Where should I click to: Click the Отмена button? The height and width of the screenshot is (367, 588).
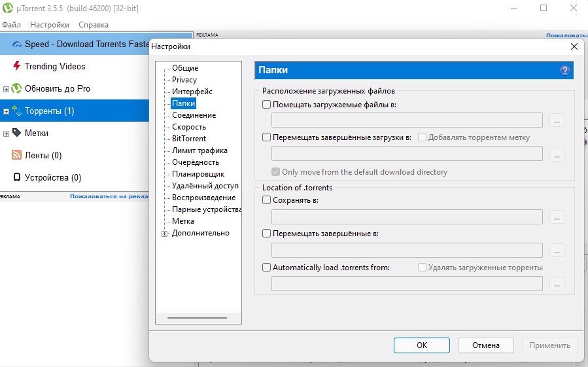[x=485, y=345]
